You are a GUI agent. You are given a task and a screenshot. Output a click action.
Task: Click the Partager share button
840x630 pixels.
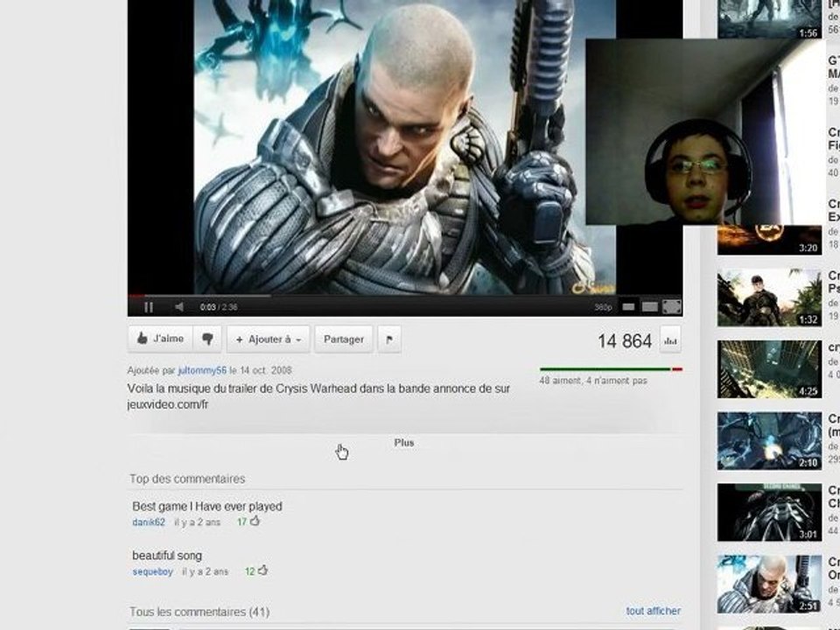click(343, 339)
